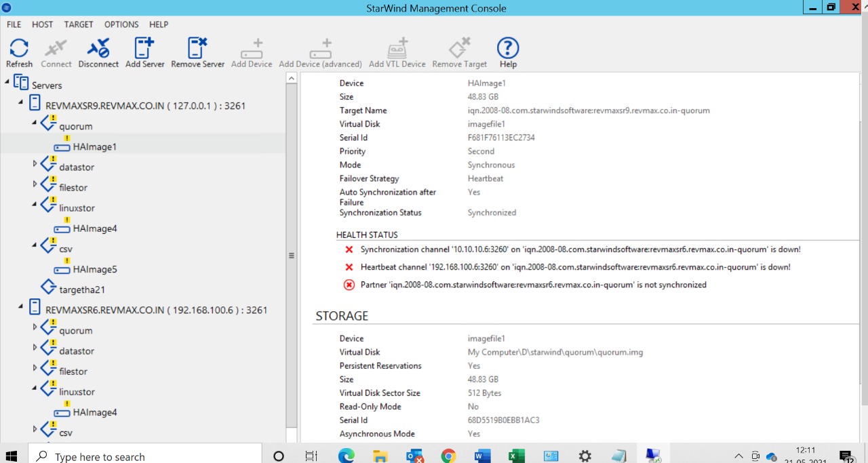Click the Remove Target toolbar icon
Screen dimensions: 868x463
click(x=460, y=48)
